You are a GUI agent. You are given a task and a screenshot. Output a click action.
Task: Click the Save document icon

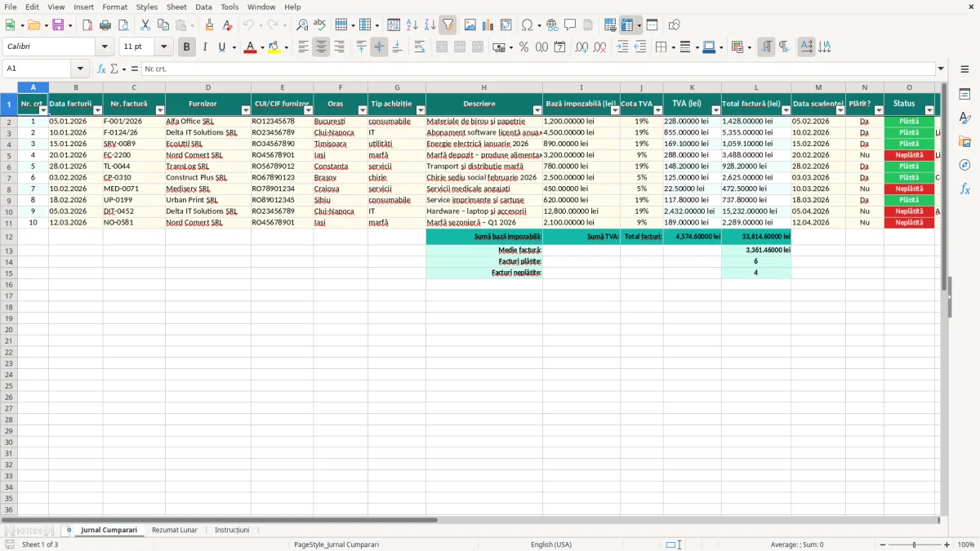click(58, 25)
